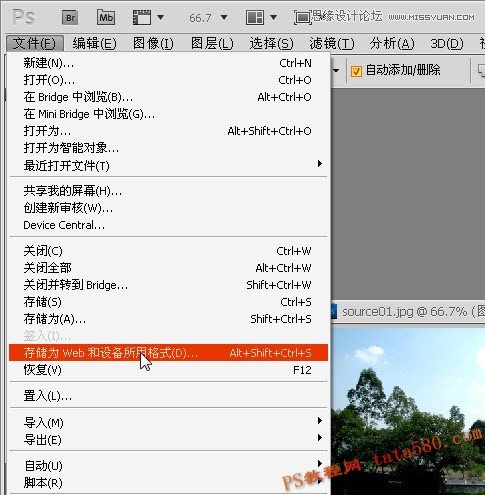Choose Device Central... menu item
The height and width of the screenshot is (495, 485).
click(x=168, y=225)
